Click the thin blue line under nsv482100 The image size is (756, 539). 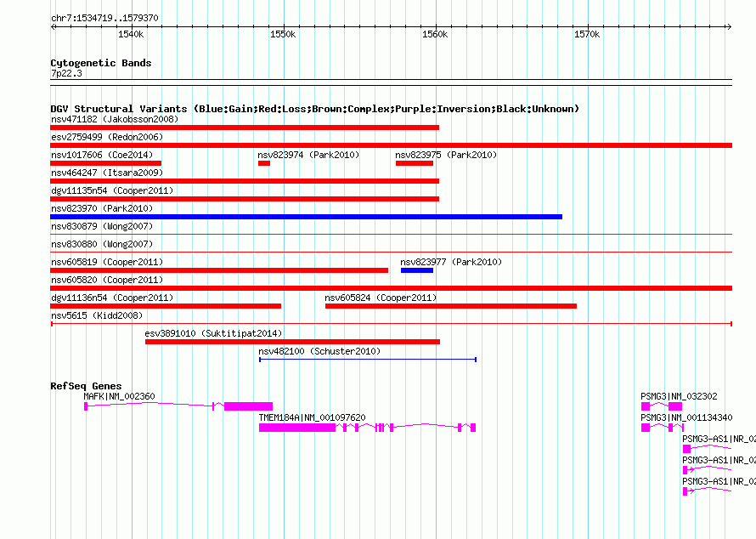click(368, 359)
